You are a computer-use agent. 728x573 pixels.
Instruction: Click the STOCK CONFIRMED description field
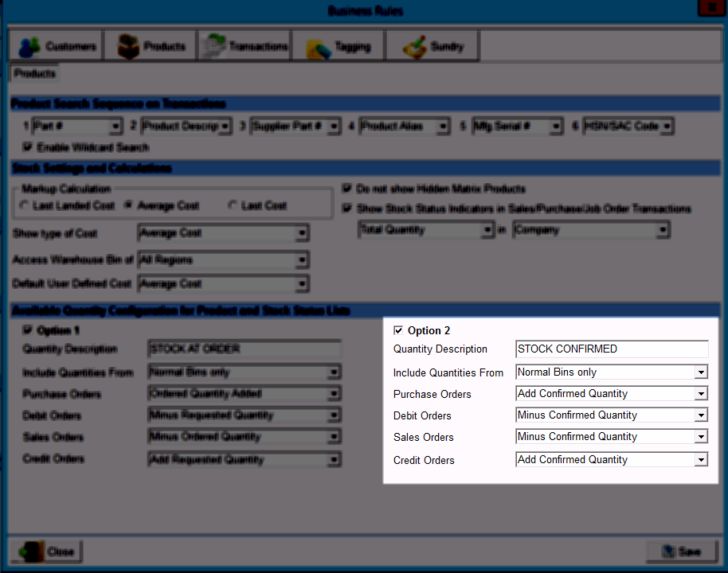tap(611, 349)
